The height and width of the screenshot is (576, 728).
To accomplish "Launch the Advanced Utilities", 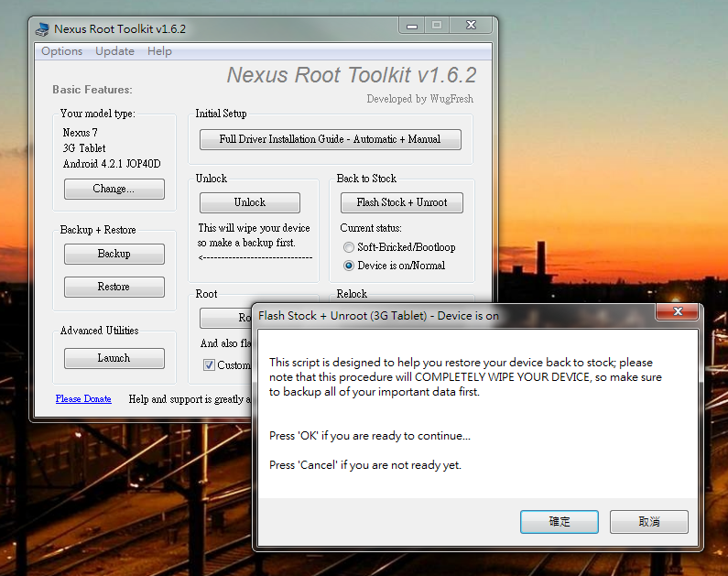I will (114, 358).
